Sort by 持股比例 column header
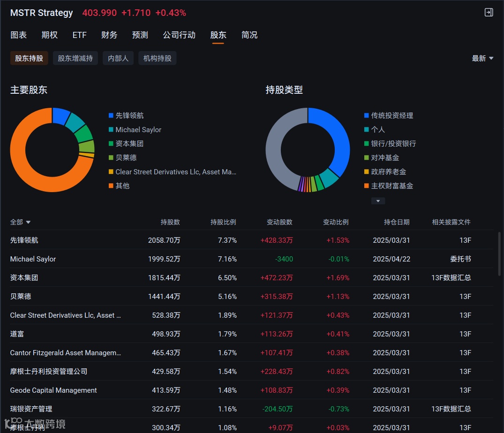Image resolution: width=504 pixels, height=433 pixels. click(223, 222)
